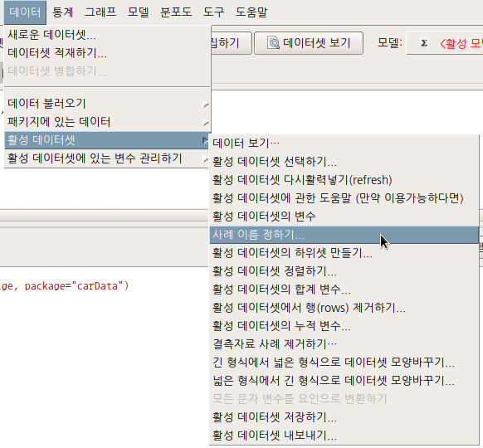Choose 활성 데이터셋 정렬하기...

coord(344,271)
